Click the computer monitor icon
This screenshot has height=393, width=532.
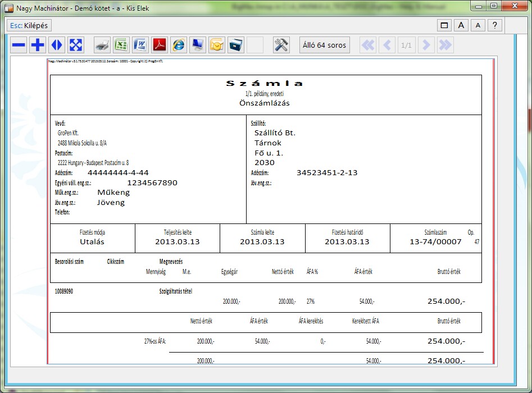coord(197,45)
